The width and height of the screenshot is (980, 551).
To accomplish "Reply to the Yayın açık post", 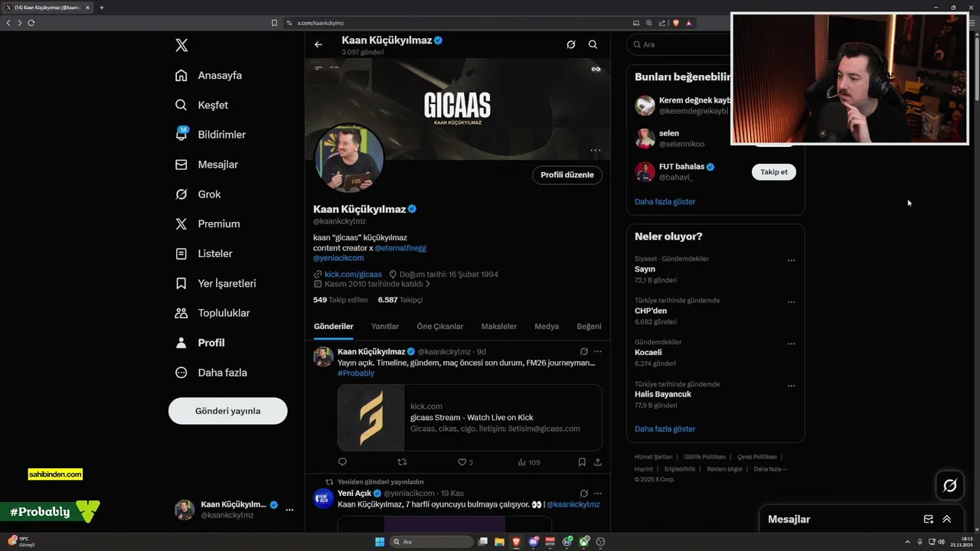I will coord(342,462).
